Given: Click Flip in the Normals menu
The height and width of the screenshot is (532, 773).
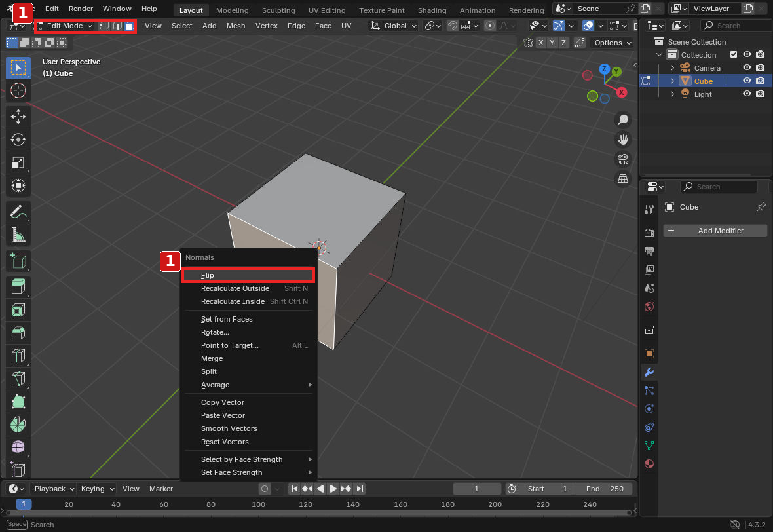Looking at the screenshot, I should [x=248, y=275].
